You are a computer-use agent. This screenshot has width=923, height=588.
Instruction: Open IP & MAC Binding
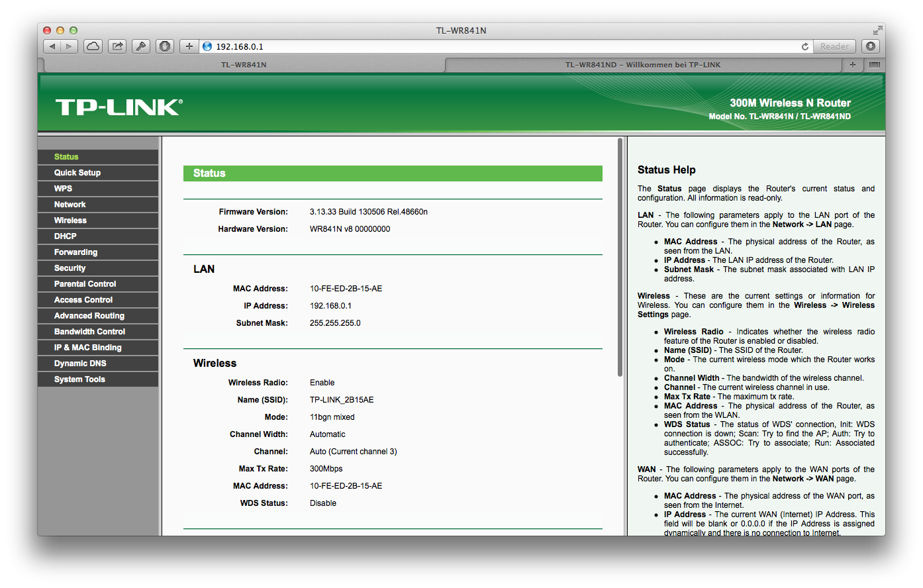[x=98, y=348]
